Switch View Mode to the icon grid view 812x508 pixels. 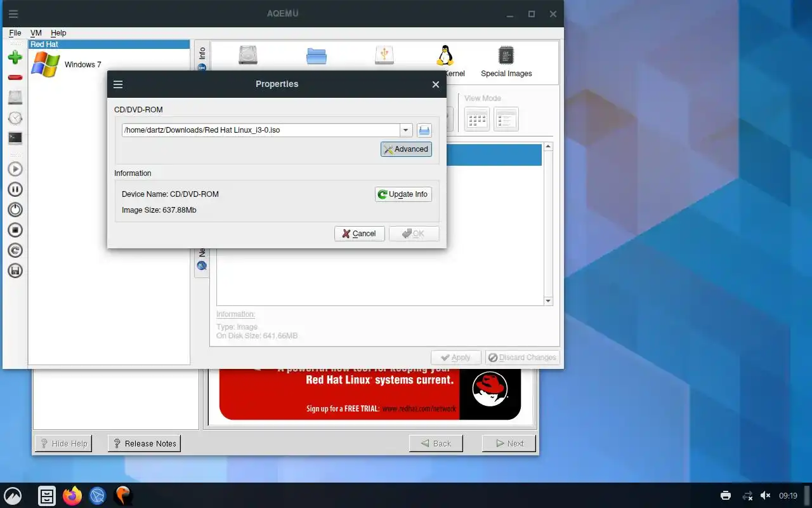pyautogui.click(x=477, y=119)
